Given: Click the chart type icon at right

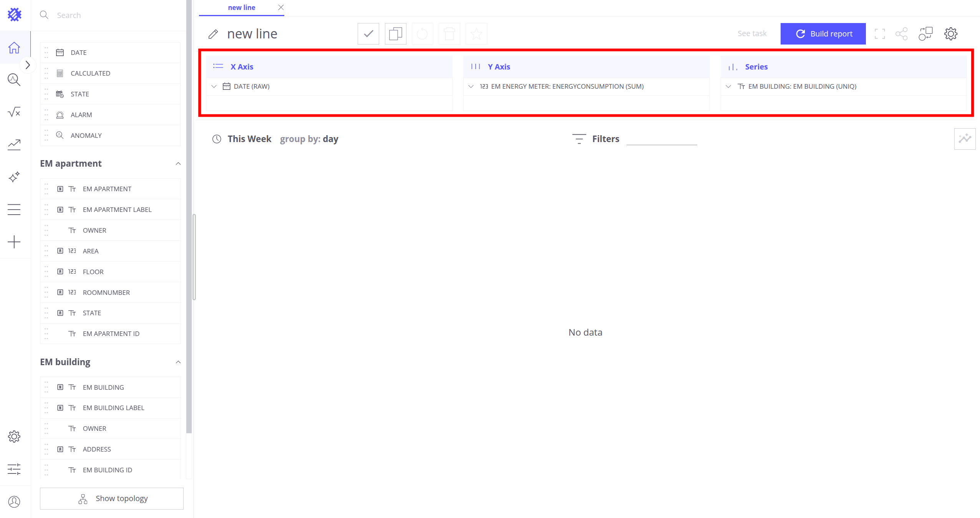Looking at the screenshot, I should 964,139.
